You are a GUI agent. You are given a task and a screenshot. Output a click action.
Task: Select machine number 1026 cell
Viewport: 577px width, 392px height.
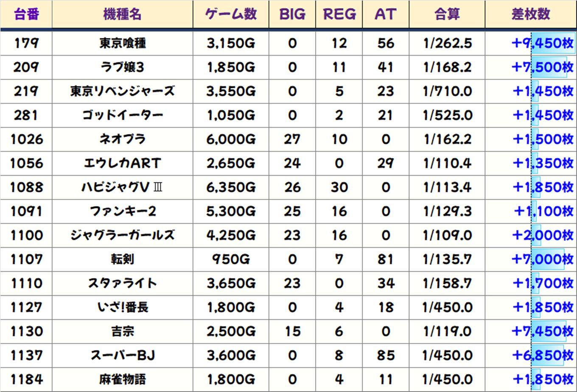pos(26,139)
